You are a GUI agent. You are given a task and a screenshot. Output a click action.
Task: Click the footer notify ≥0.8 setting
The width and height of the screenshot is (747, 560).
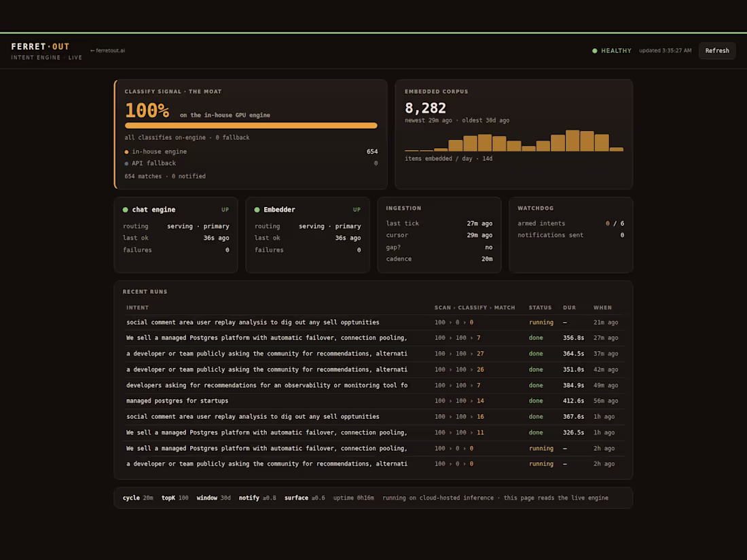(257, 498)
